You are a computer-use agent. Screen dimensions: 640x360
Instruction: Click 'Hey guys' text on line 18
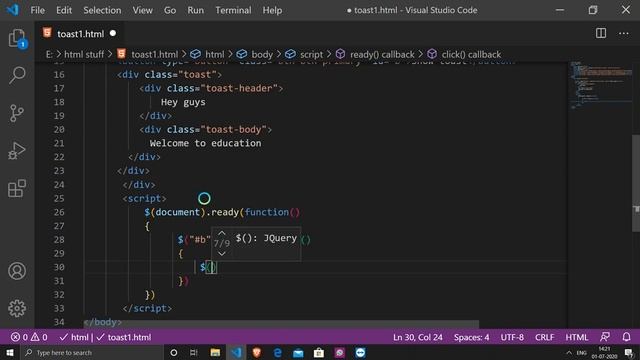point(183,102)
